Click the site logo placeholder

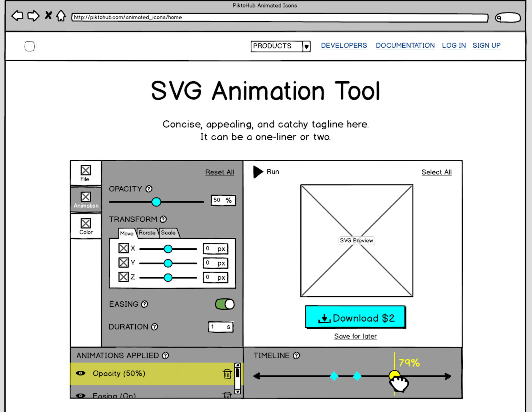click(x=30, y=46)
